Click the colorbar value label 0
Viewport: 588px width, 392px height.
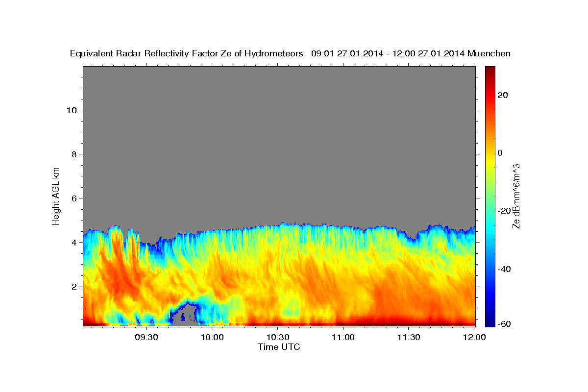[x=500, y=153]
